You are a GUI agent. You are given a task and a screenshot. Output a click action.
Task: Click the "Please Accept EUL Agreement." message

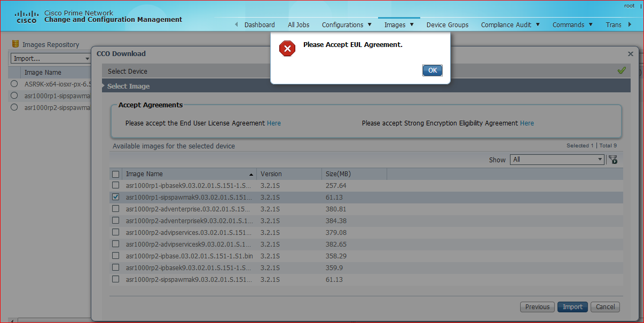coord(353,45)
